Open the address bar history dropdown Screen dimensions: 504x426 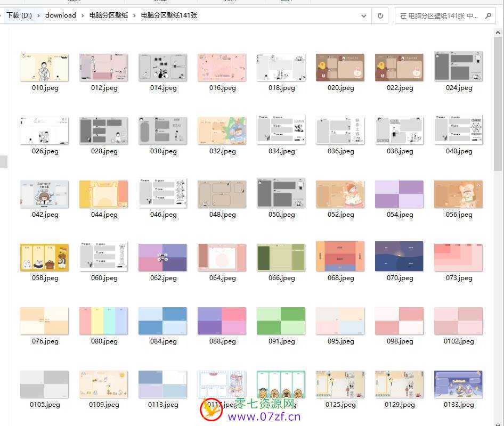pos(364,16)
